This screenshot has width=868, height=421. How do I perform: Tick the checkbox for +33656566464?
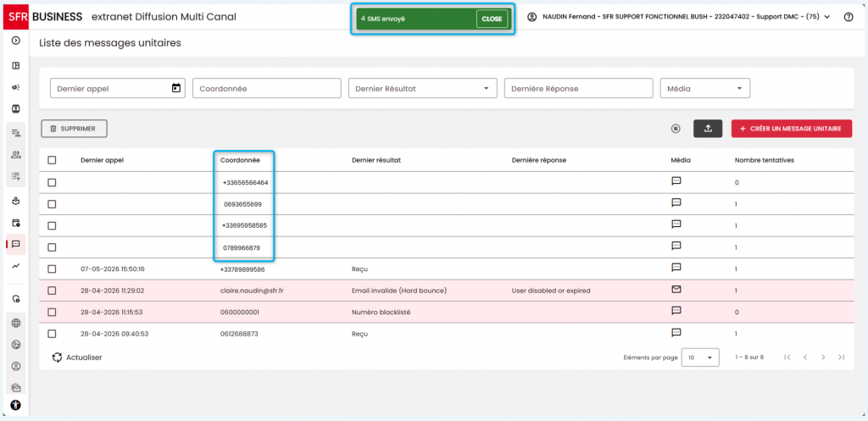(52, 182)
